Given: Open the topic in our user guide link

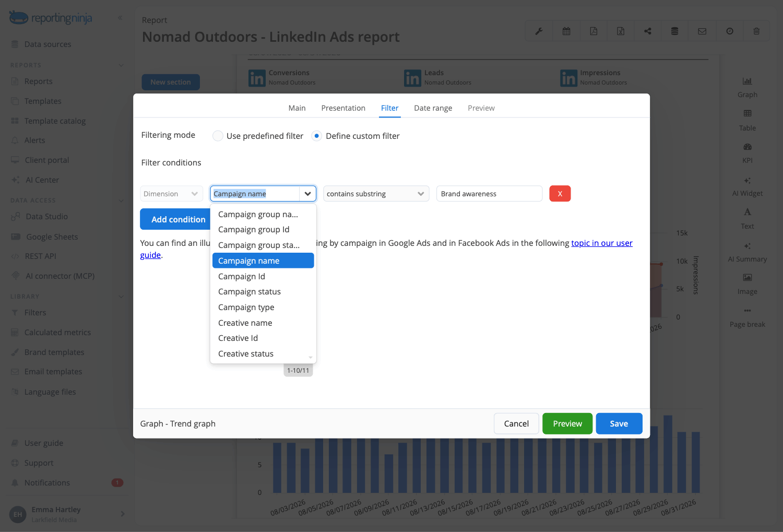Looking at the screenshot, I should tap(602, 243).
